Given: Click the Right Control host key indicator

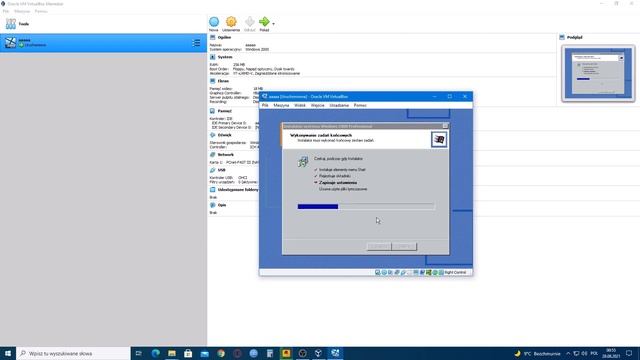Looking at the screenshot, I should (455, 272).
